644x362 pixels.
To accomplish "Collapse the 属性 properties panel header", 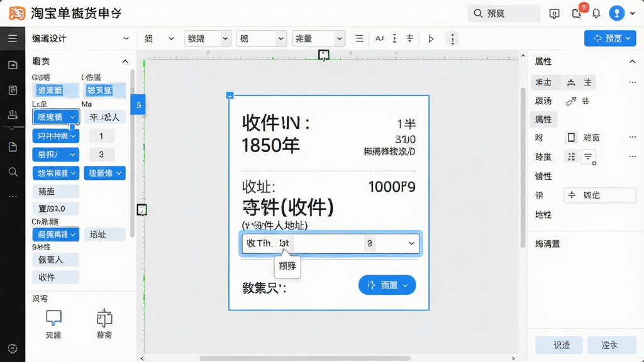I will point(632,62).
